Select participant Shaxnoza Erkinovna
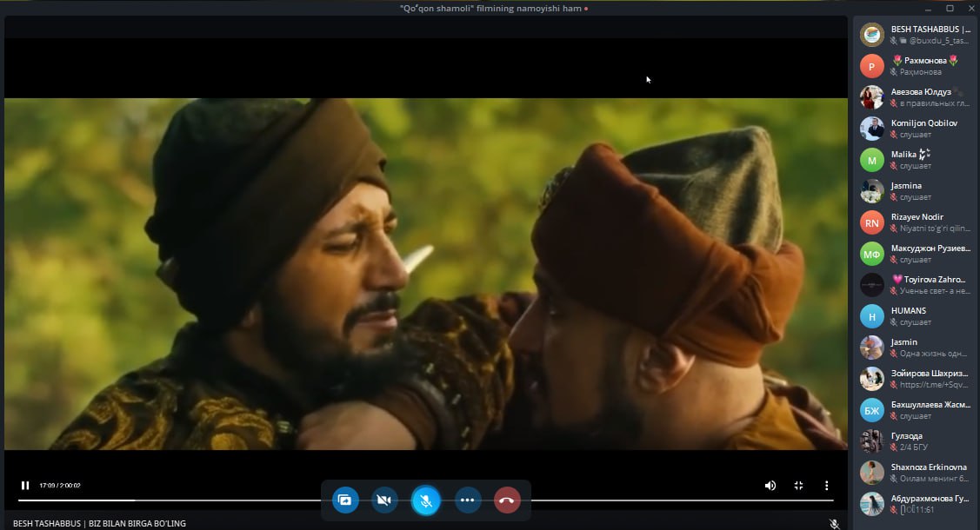This screenshot has width=980, height=530. tap(915, 473)
